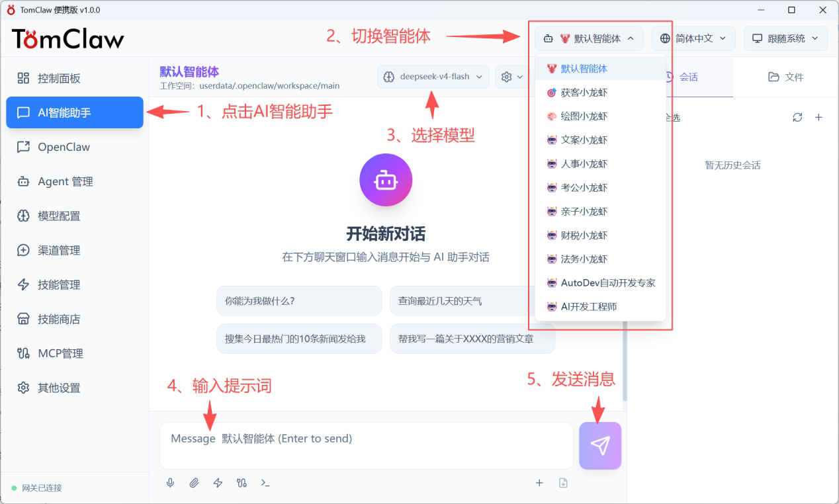The height and width of the screenshot is (504, 839).
Task: Maximize the TomClaw window
Action: 791,10
